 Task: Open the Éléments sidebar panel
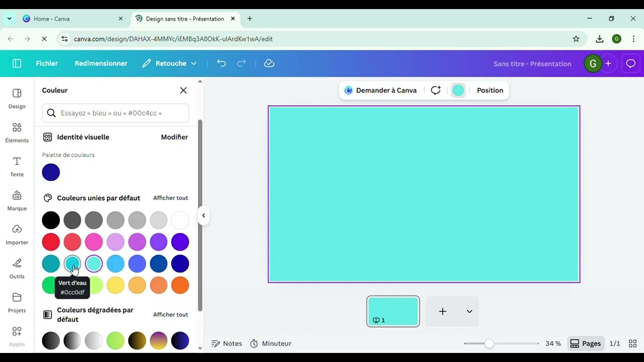click(x=17, y=133)
